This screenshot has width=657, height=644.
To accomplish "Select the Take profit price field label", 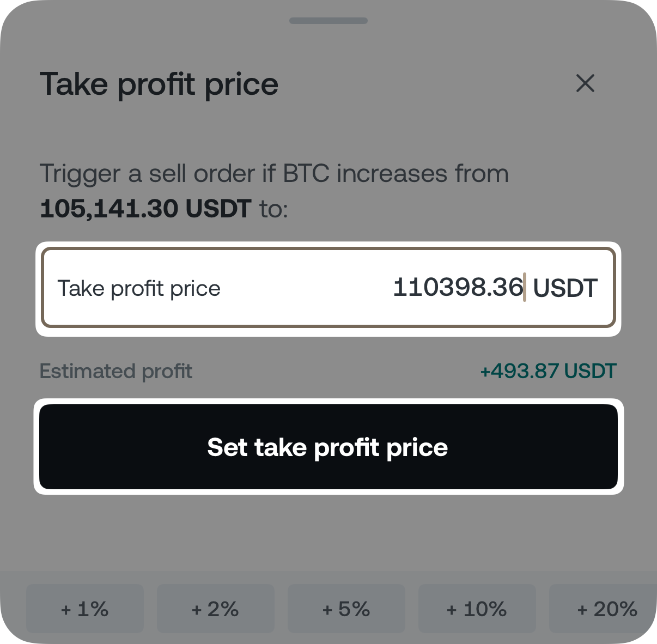I will click(139, 288).
